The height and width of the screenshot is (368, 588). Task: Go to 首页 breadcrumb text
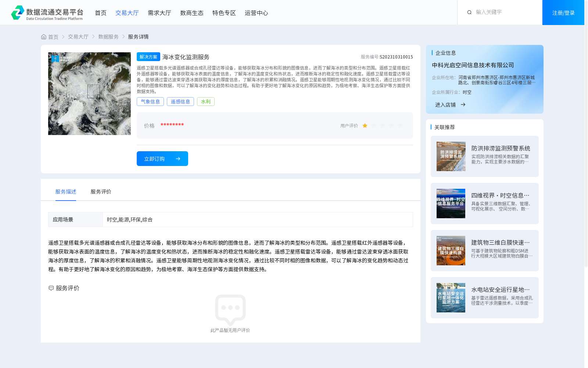click(x=53, y=37)
